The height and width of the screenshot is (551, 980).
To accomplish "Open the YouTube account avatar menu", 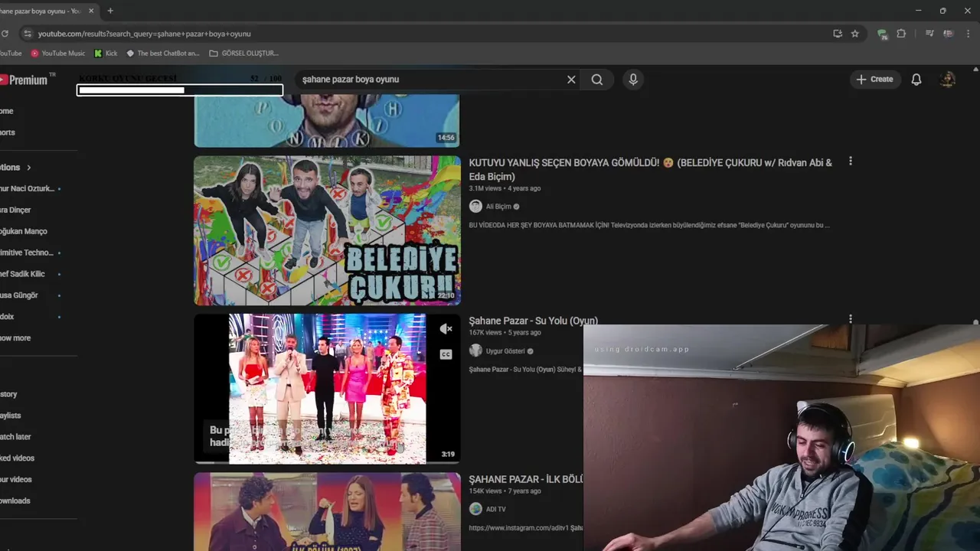I will pyautogui.click(x=948, y=80).
